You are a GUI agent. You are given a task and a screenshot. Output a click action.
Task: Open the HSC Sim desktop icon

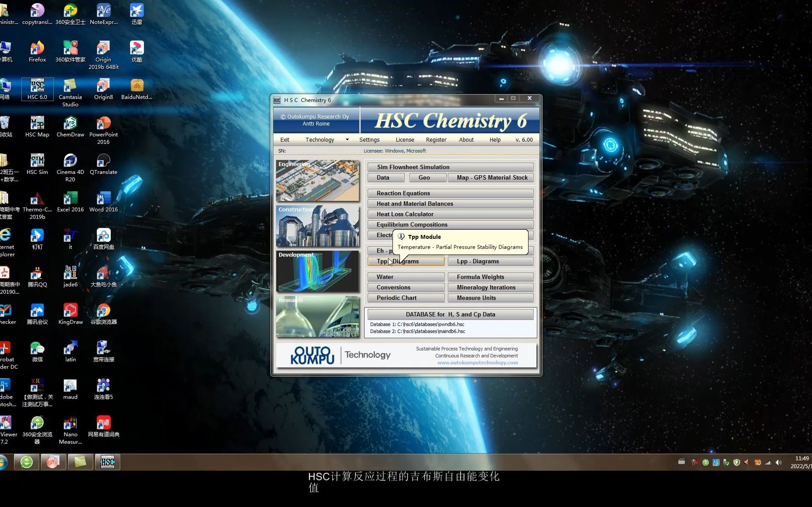click(x=37, y=164)
